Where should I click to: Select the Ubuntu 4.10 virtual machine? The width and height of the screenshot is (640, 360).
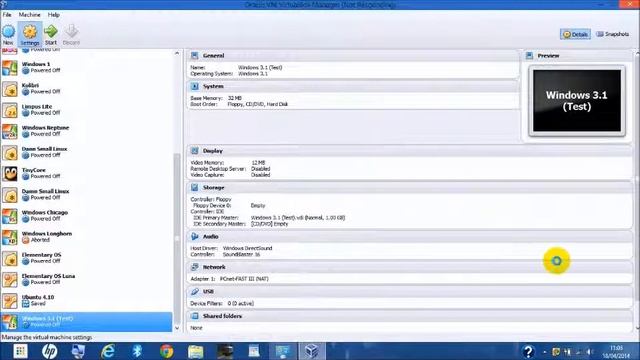[87, 301]
